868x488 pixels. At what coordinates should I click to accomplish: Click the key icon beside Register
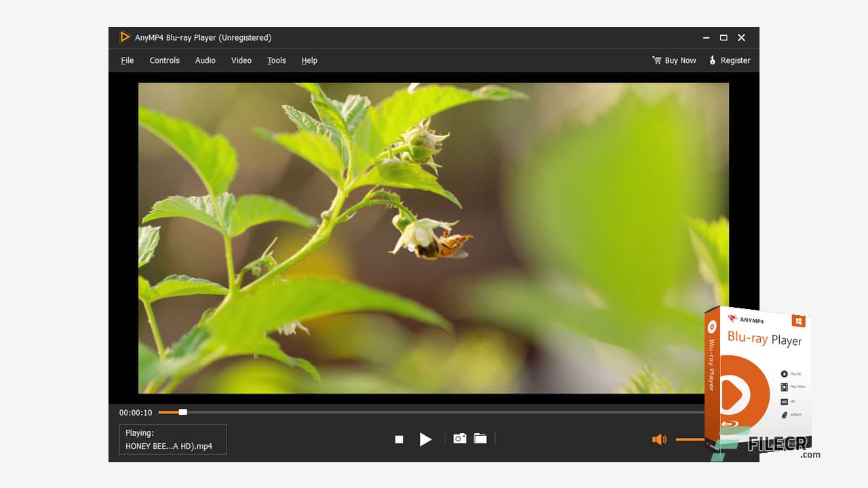pyautogui.click(x=711, y=60)
